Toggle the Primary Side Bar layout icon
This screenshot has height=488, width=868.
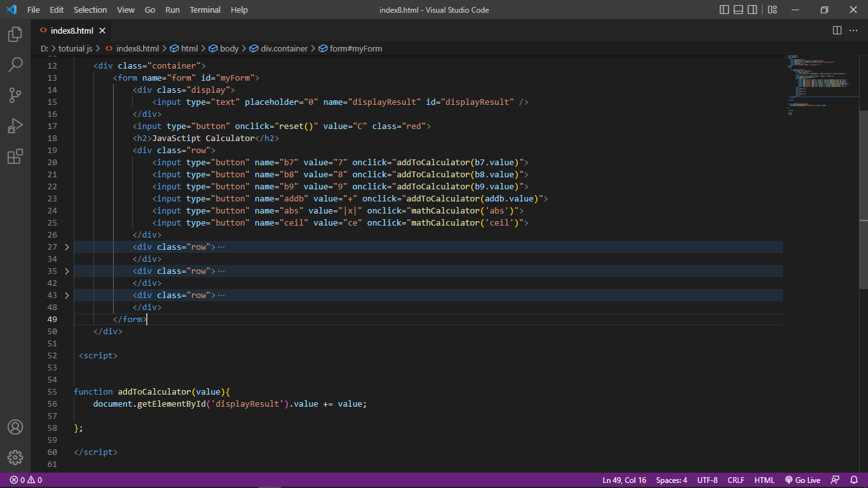724,10
